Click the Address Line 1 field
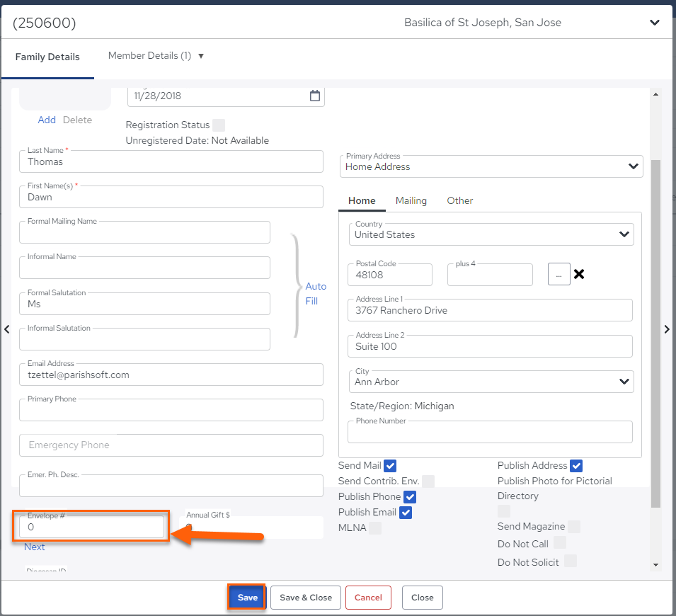Image resolution: width=676 pixels, height=616 pixels. tap(490, 311)
